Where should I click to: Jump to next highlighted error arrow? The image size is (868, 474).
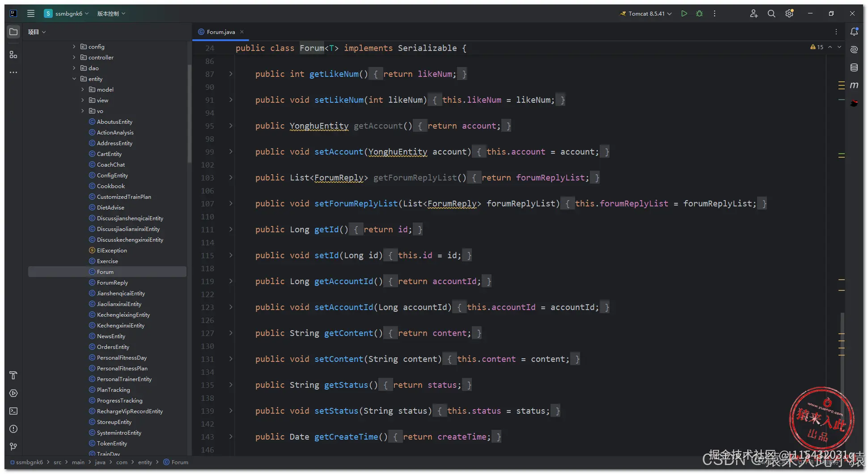(x=839, y=47)
